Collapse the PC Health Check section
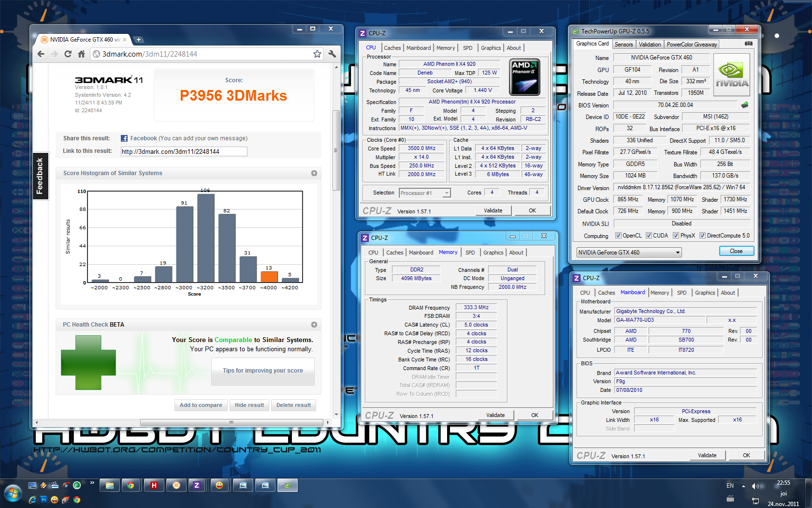812x508 pixels. (314, 325)
